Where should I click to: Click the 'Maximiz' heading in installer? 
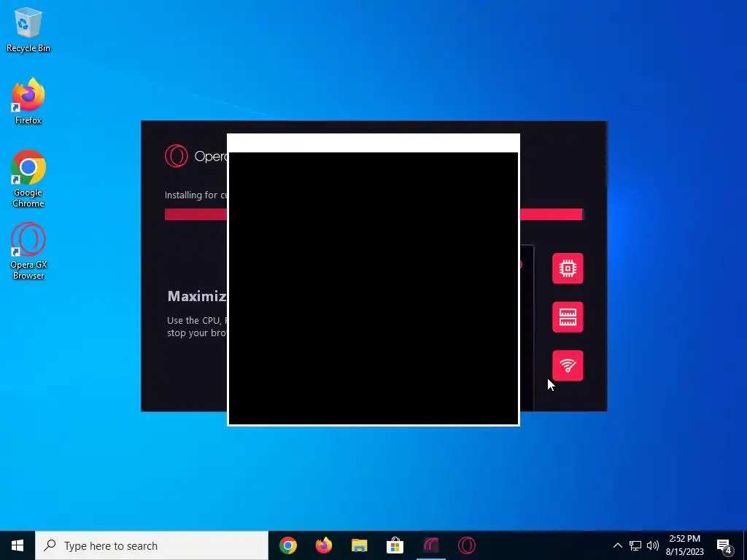click(x=197, y=296)
